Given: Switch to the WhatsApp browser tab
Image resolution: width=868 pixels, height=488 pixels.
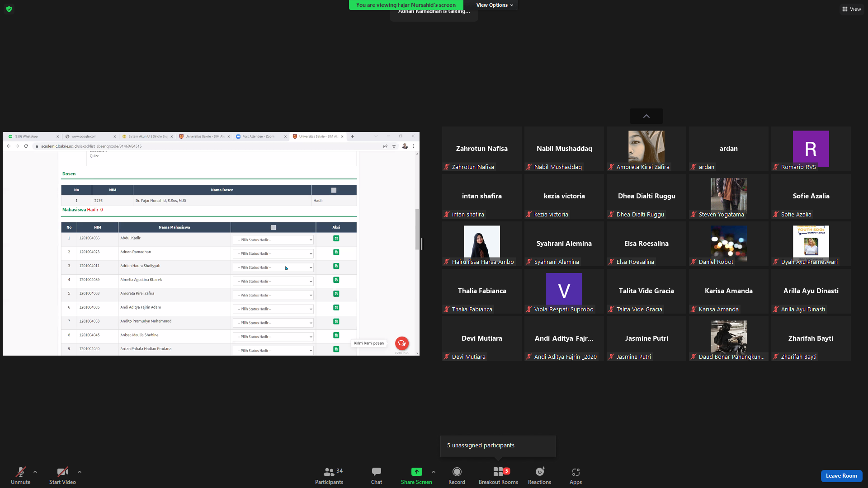Looking at the screenshot, I should tap(33, 136).
